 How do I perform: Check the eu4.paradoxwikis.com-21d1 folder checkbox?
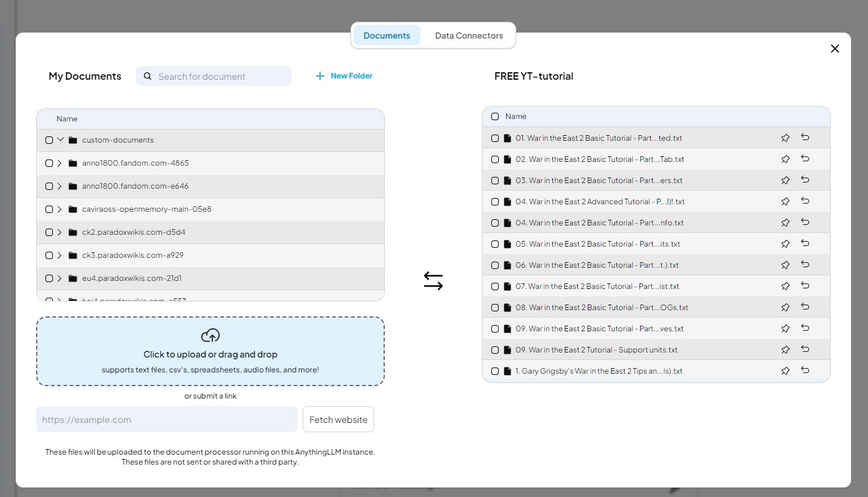point(49,278)
